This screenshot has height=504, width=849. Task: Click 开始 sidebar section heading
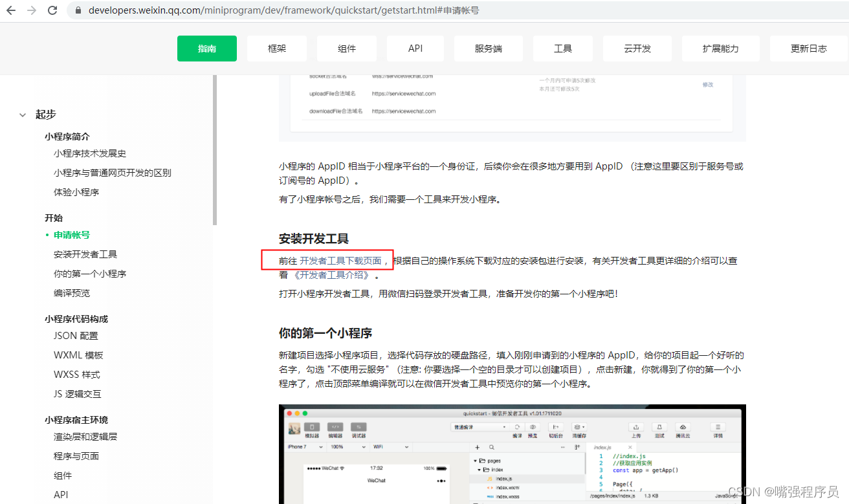click(x=54, y=218)
